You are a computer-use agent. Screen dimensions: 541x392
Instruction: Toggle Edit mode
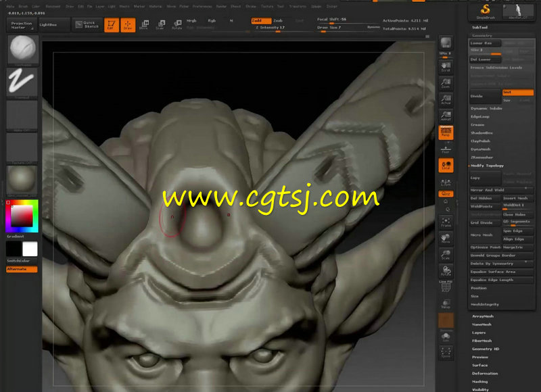coord(112,25)
